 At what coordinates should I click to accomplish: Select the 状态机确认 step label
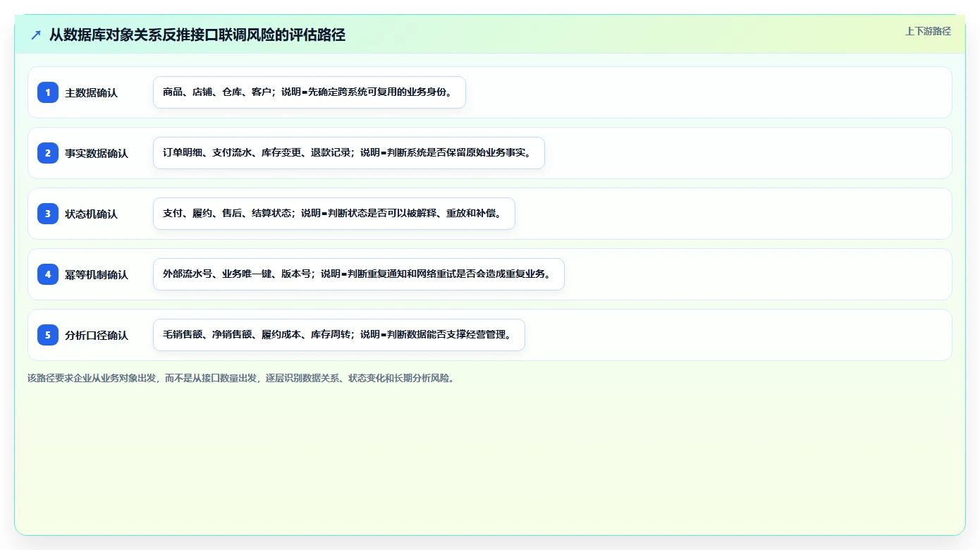tap(92, 214)
